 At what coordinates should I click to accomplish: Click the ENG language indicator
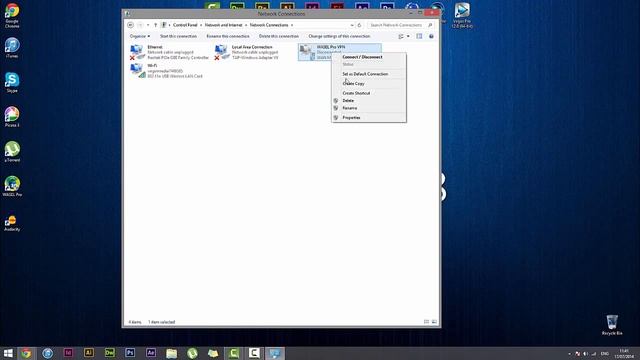(x=604, y=354)
